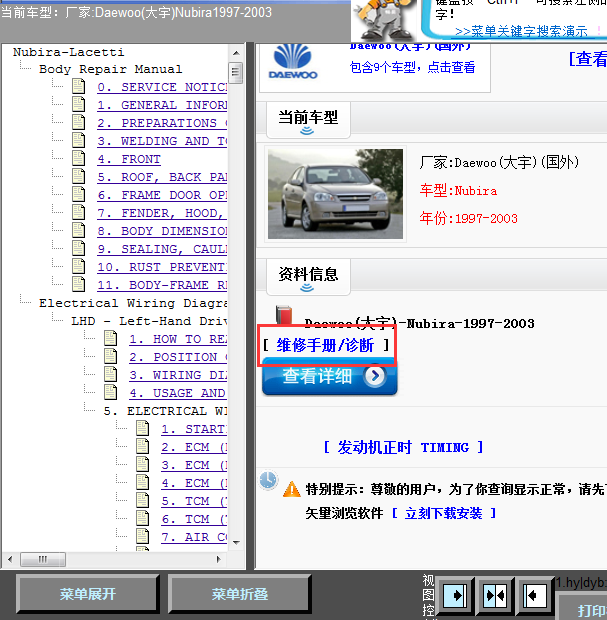Click document icon beside '11. BODY-FRAME'
This screenshot has width=607, height=620.
tap(78, 284)
